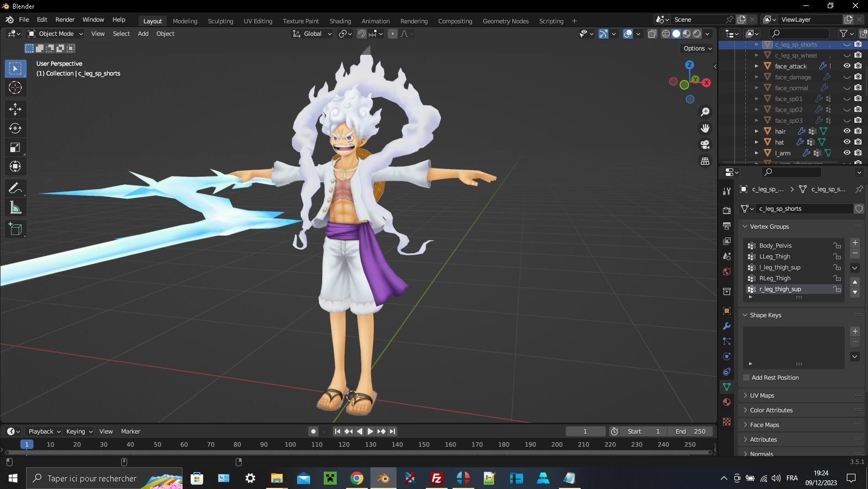868x489 pixels.
Task: Click the timeline horizontal scrollbar
Action: click(x=358, y=452)
